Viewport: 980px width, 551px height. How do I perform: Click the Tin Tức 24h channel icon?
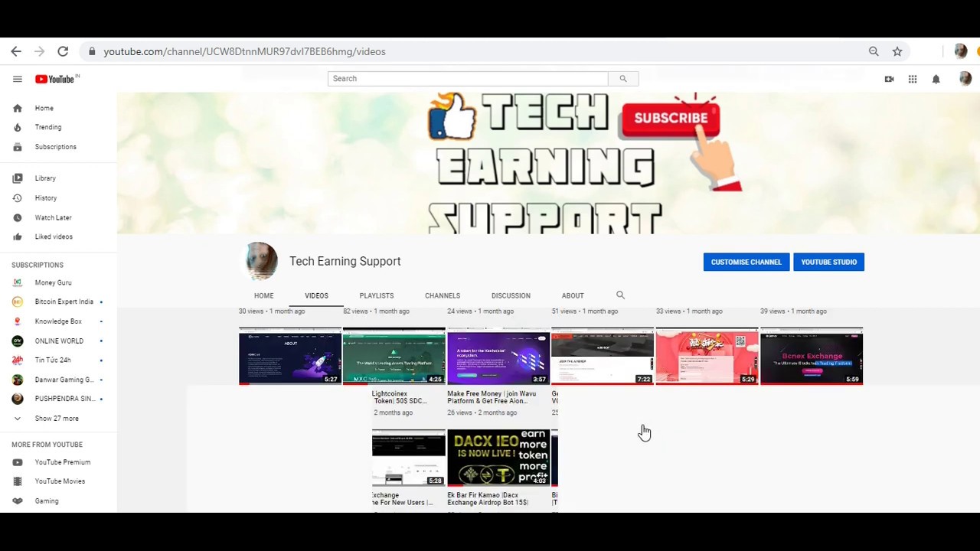pos(18,360)
